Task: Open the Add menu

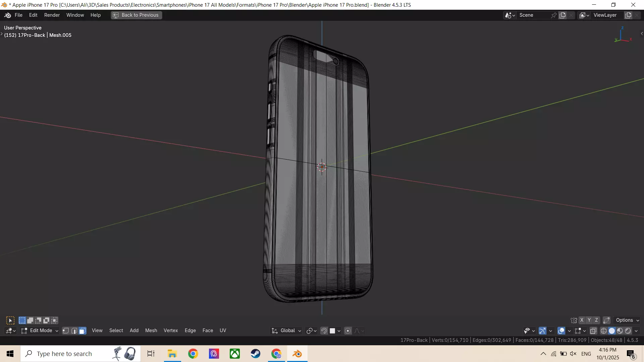Action: click(x=134, y=330)
